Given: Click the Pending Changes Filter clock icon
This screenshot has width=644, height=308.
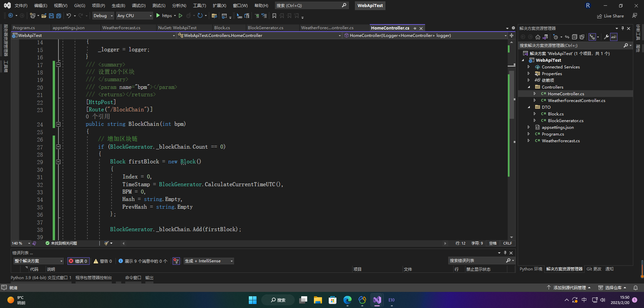Looking at the screenshot, I should point(556,37).
